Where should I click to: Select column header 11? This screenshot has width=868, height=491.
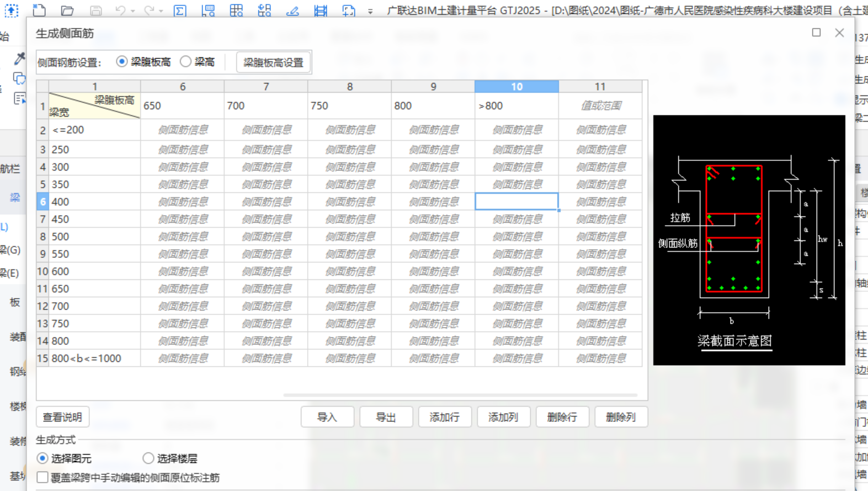tap(600, 86)
